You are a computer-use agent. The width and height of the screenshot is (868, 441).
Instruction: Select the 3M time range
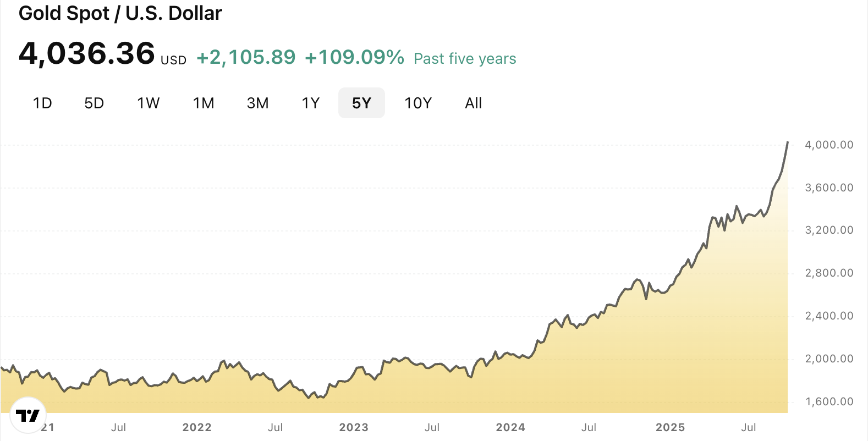tap(257, 103)
